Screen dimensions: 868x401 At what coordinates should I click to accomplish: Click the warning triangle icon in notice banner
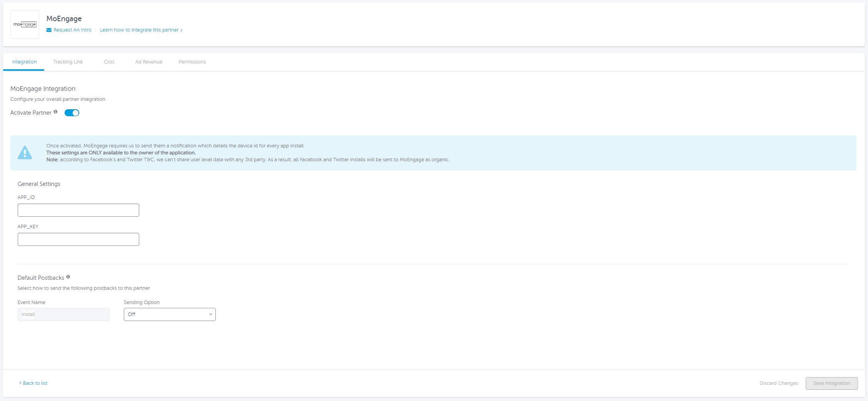point(25,152)
